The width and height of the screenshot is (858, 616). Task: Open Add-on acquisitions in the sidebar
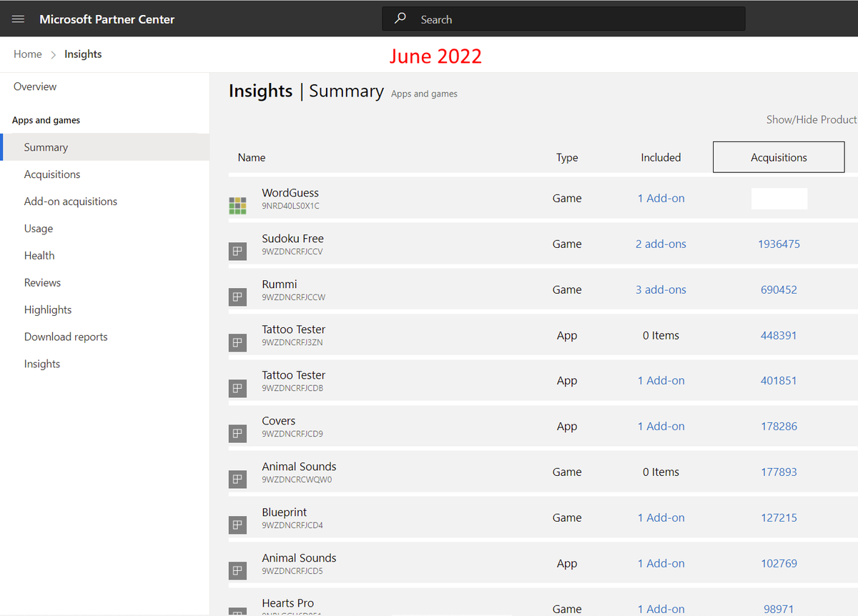[x=71, y=202]
